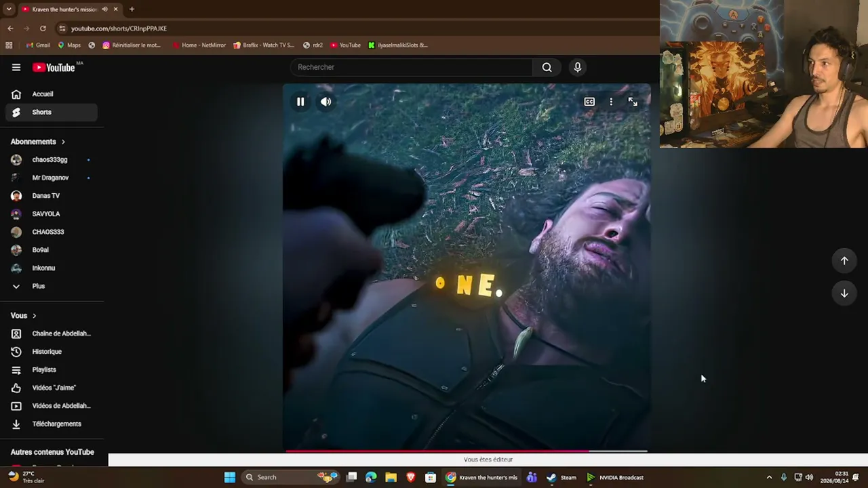This screenshot has width=868, height=488.
Task: Open the Braflix - Watch TV bookmark
Action: pos(264,45)
